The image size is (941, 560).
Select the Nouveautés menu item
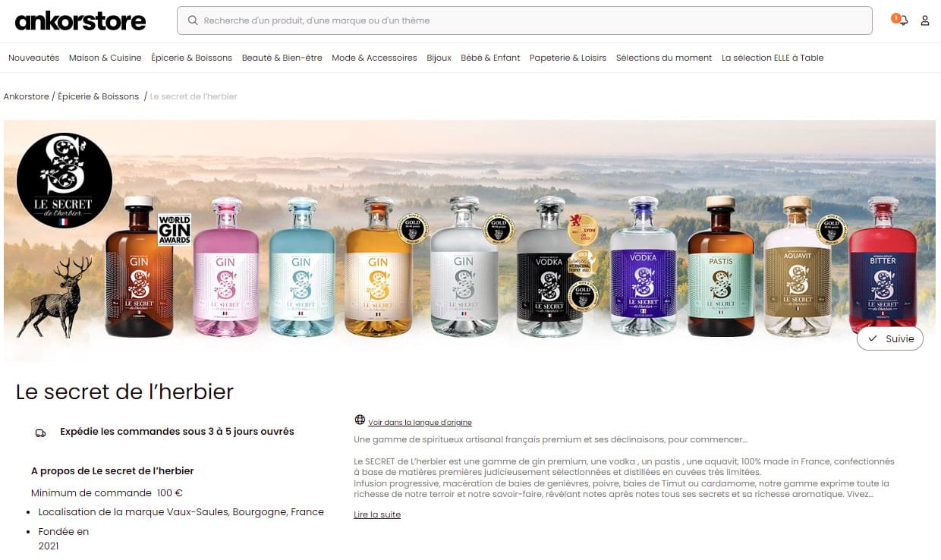(x=33, y=58)
